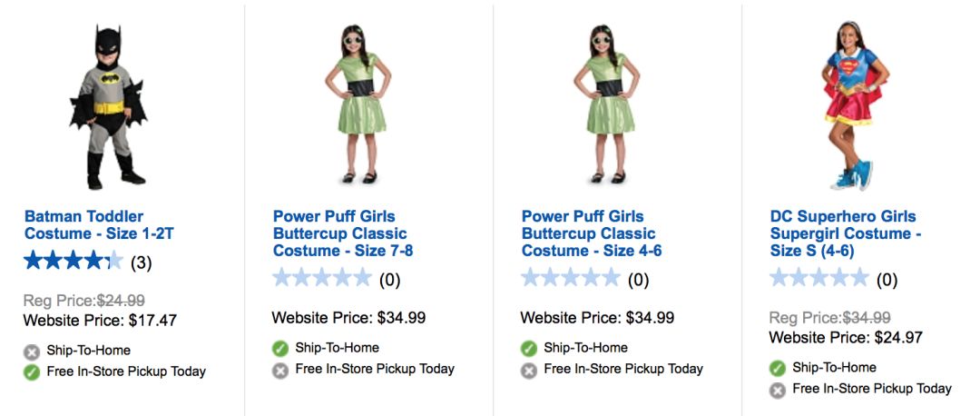Click the Batman costume (3) review count
The height and width of the screenshot is (416, 980).
coord(141,263)
